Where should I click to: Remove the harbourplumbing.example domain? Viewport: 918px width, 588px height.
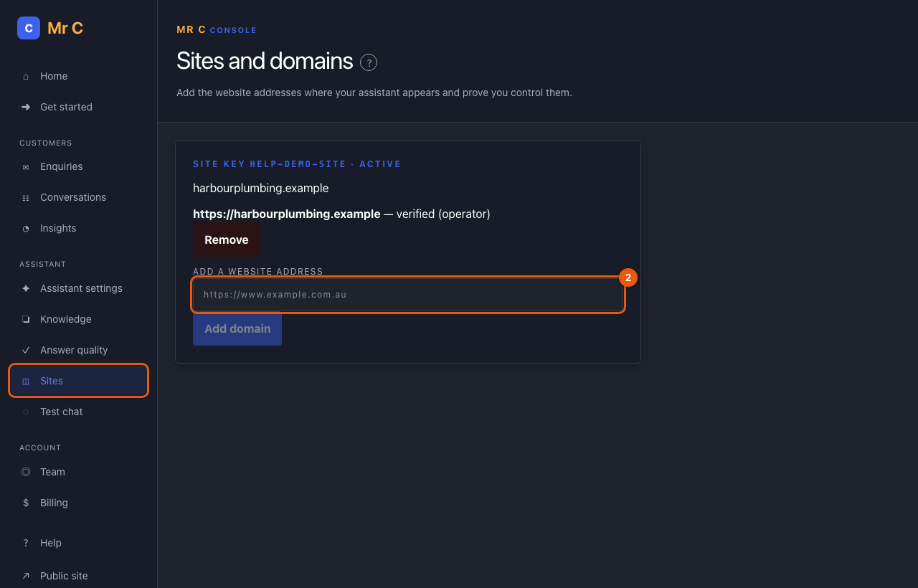click(227, 240)
